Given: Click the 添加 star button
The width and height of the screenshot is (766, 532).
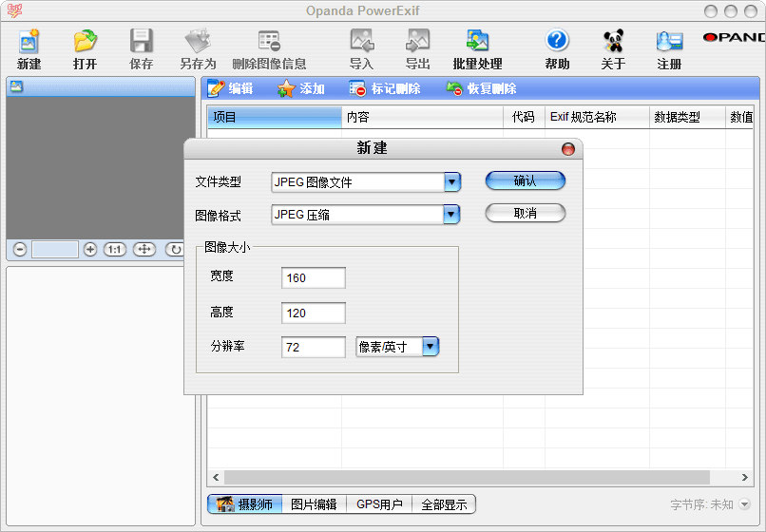Looking at the screenshot, I should pos(300,88).
